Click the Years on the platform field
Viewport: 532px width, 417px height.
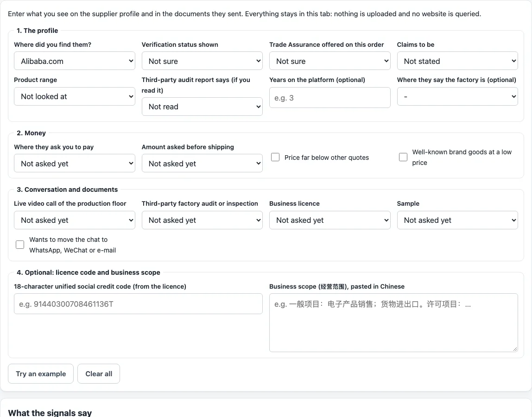(330, 98)
